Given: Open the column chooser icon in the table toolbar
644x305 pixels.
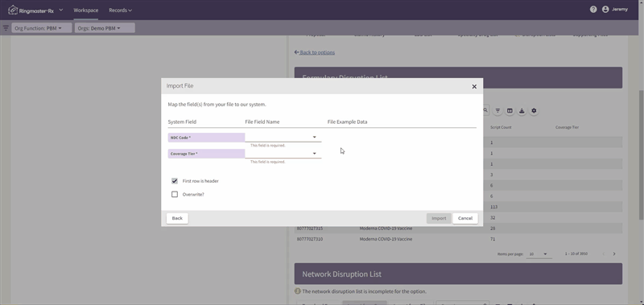Looking at the screenshot, I should click(510, 111).
